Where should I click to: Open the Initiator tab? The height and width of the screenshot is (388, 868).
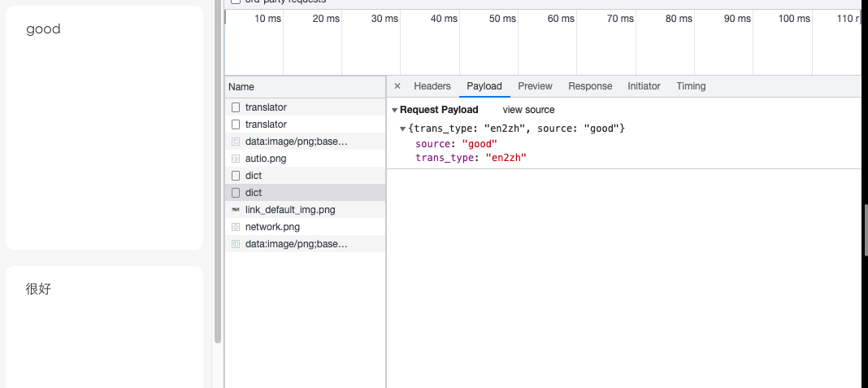coord(644,86)
